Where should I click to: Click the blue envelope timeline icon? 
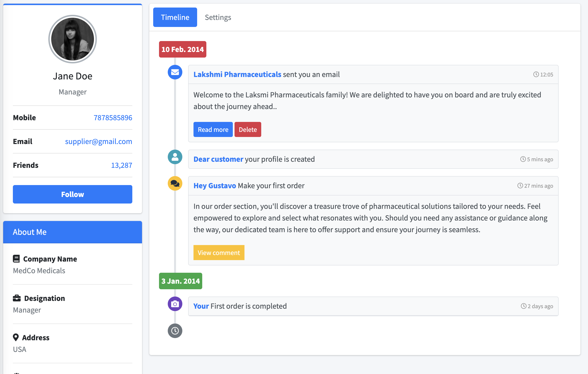(175, 72)
